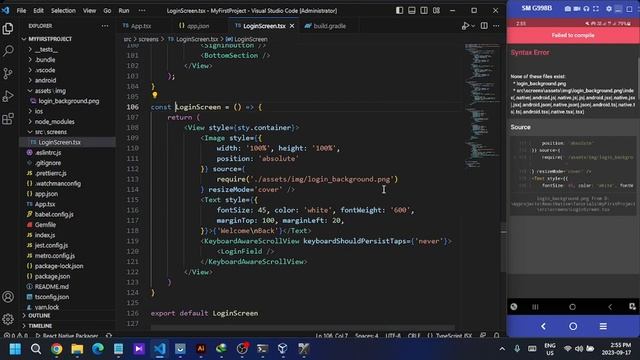Close the LoginScreen.tsx tab
The image size is (640, 360).
point(292,26)
